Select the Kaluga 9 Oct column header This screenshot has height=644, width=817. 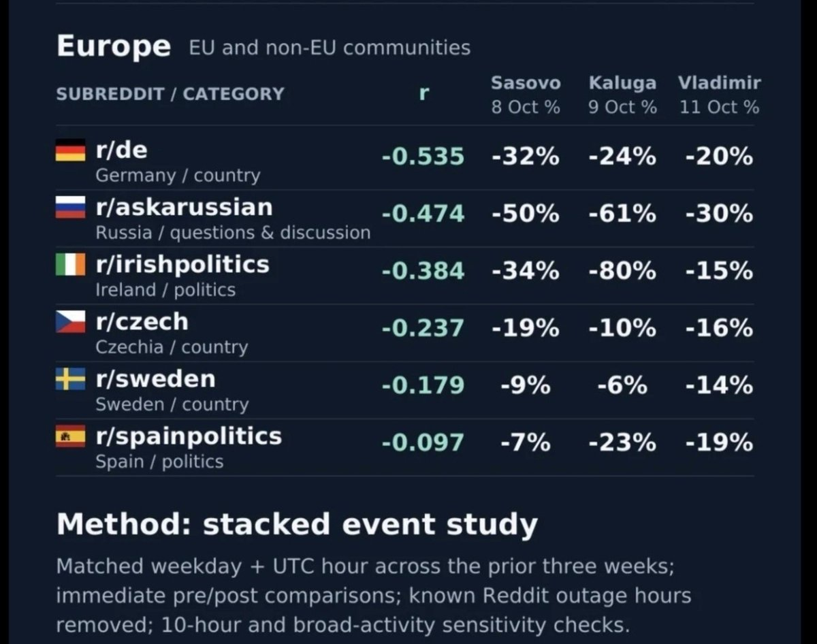pyautogui.click(x=623, y=95)
